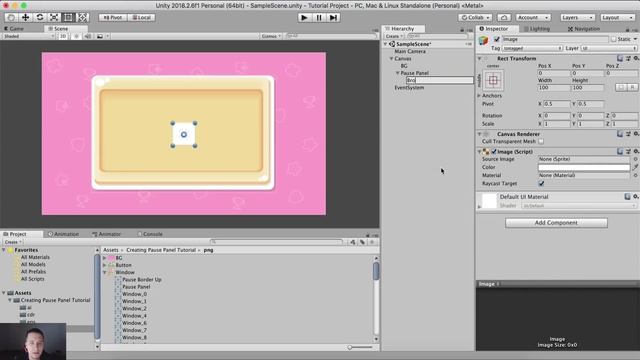The height and width of the screenshot is (360, 640).
Task: Switch to the Animator tab
Action: tap(107, 234)
